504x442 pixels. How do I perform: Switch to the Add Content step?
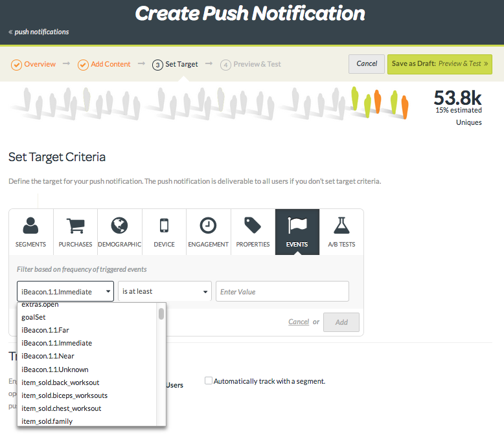click(104, 64)
